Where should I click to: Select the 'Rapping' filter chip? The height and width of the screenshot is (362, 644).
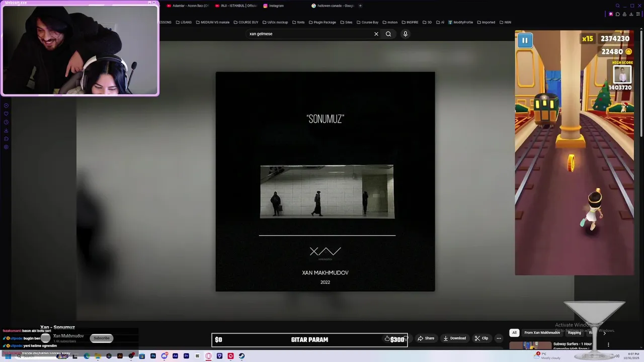(x=575, y=332)
